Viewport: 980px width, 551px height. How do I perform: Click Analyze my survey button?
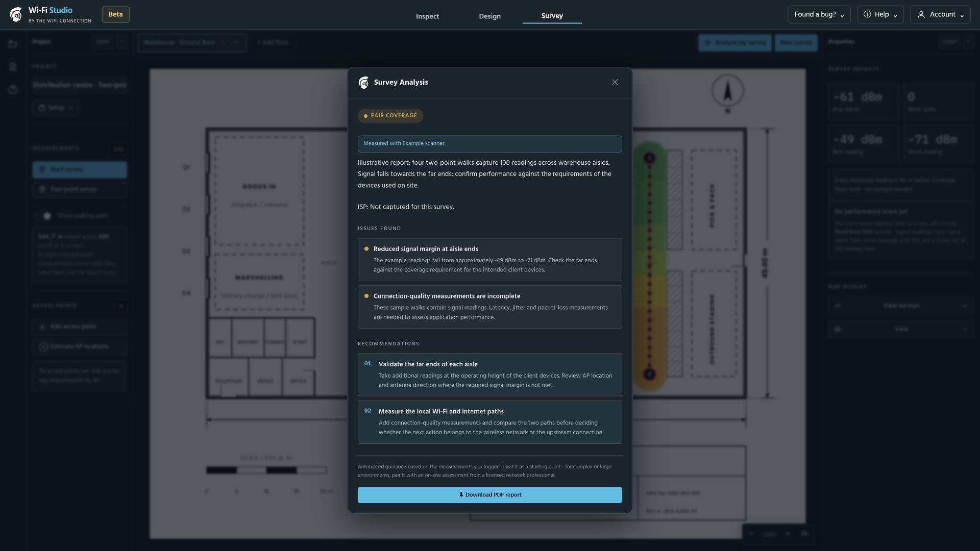(x=734, y=43)
